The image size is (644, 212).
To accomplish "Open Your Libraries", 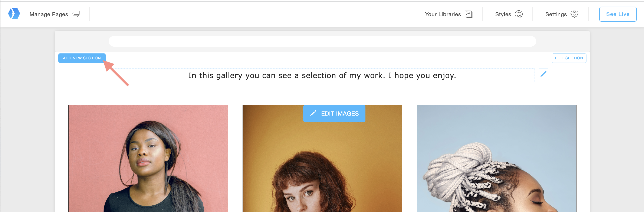I will [443, 14].
